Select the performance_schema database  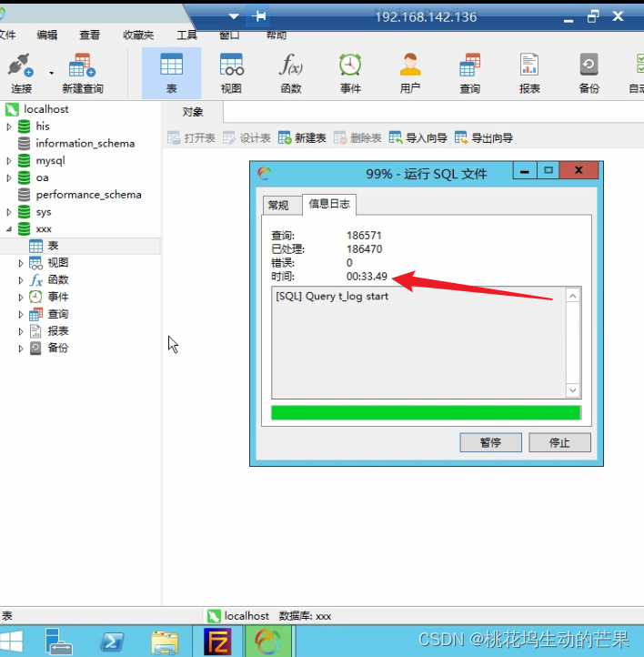(88, 195)
